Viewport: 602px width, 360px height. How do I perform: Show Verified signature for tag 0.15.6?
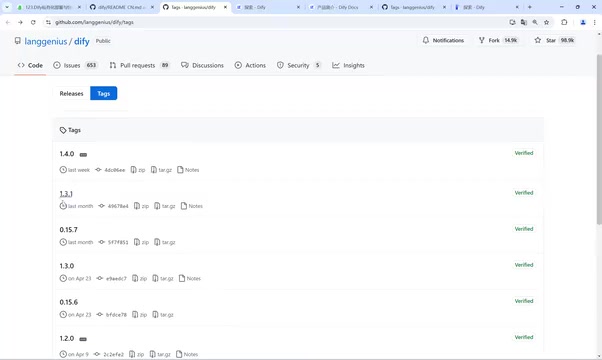[524, 301]
